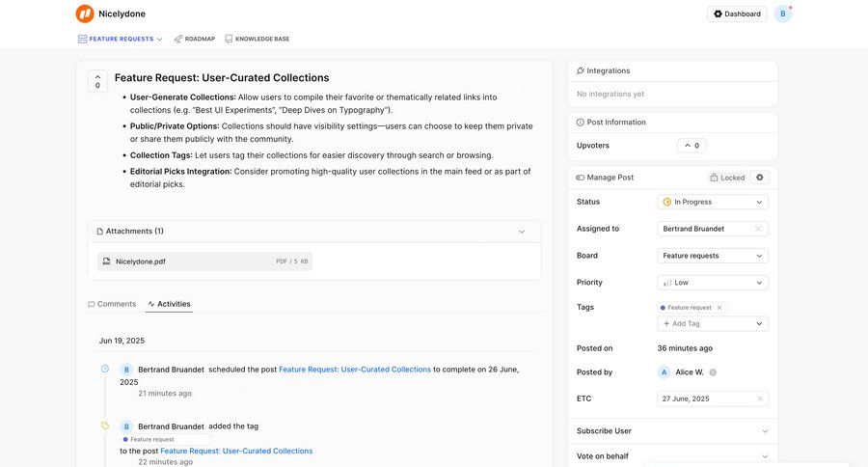The width and height of the screenshot is (868, 467).
Task: Open the Dashboard button
Action: 737,14
